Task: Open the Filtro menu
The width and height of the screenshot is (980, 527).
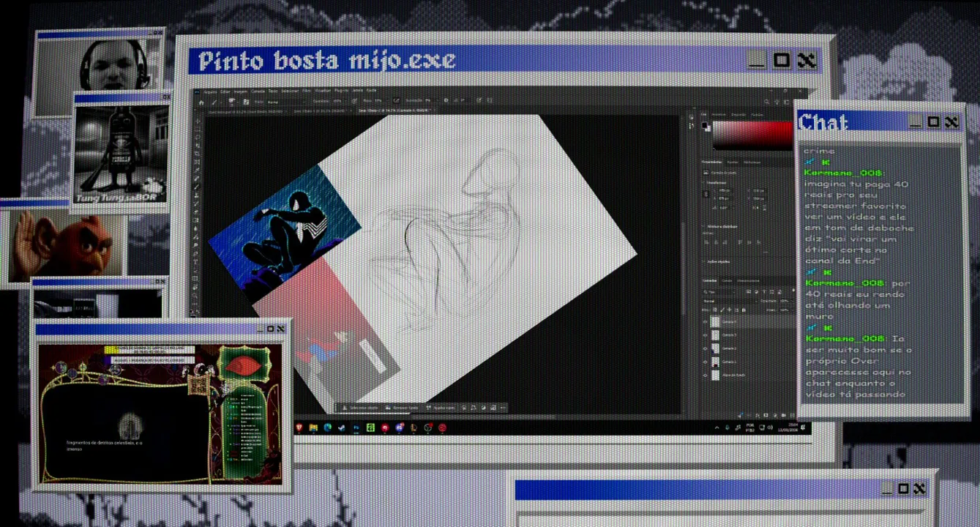Action: click(307, 91)
